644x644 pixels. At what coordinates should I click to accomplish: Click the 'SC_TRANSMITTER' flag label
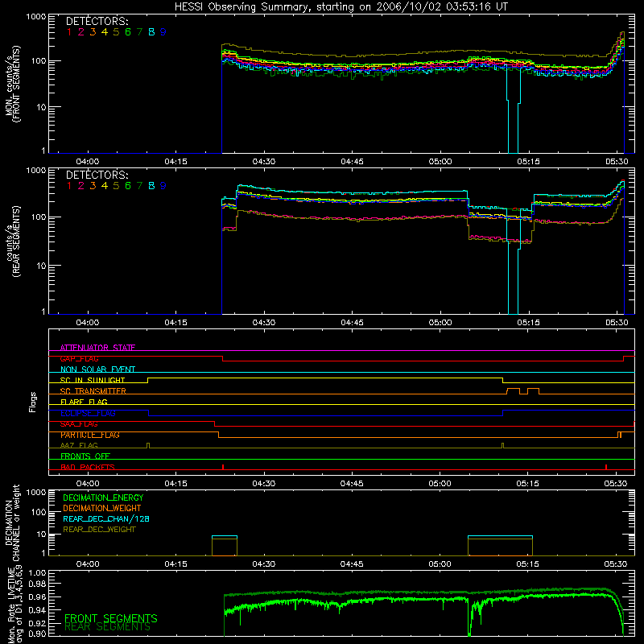(x=93, y=391)
